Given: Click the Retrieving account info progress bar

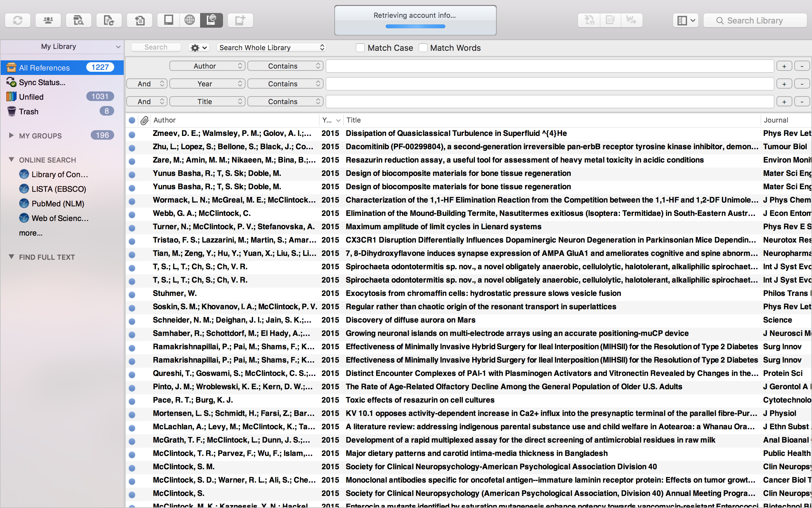Looking at the screenshot, I should (x=415, y=26).
